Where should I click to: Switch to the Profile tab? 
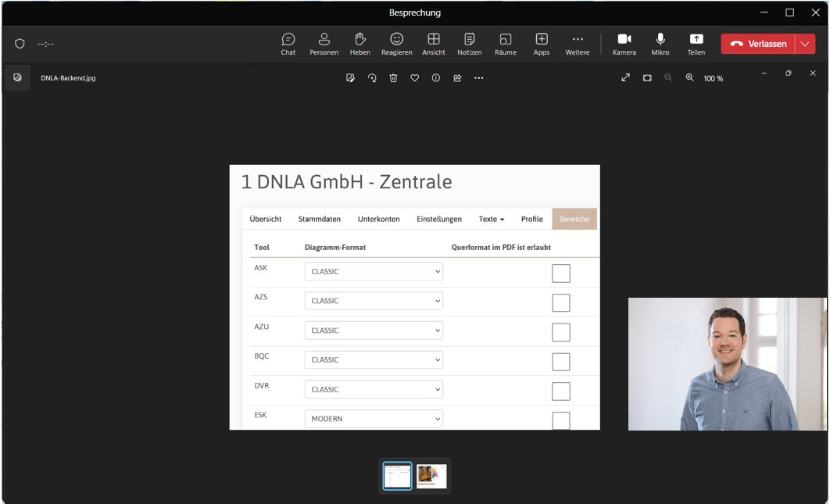pyautogui.click(x=532, y=219)
